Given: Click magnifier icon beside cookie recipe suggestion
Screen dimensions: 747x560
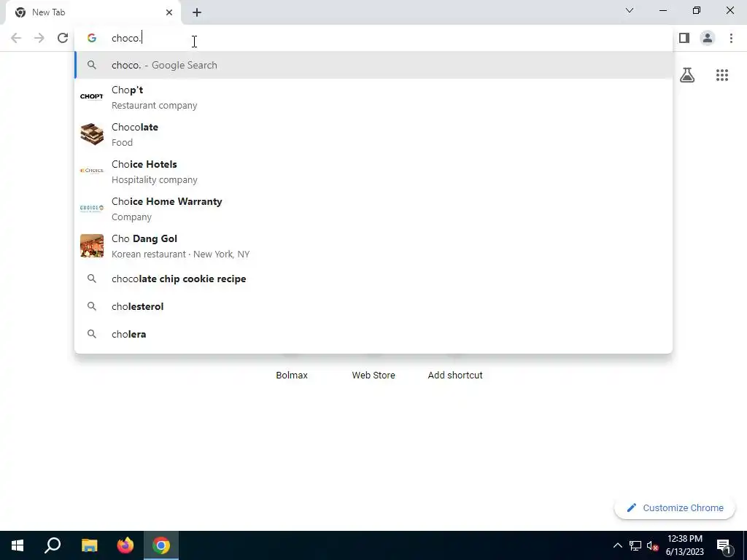Looking at the screenshot, I should (x=91, y=279).
